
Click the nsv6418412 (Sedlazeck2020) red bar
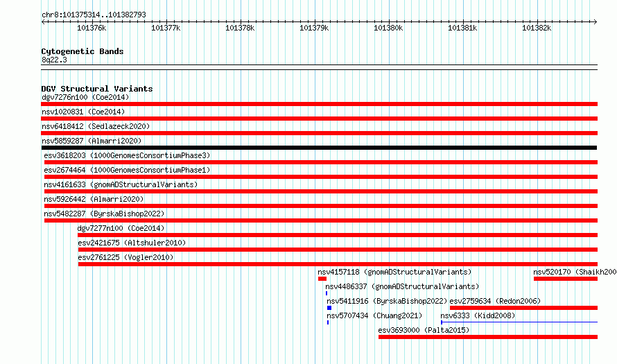[x=319, y=133]
